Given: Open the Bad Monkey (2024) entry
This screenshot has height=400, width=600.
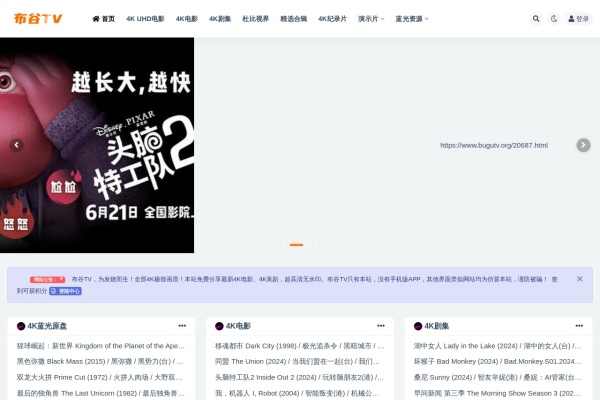Looking at the screenshot, I should point(497,361).
